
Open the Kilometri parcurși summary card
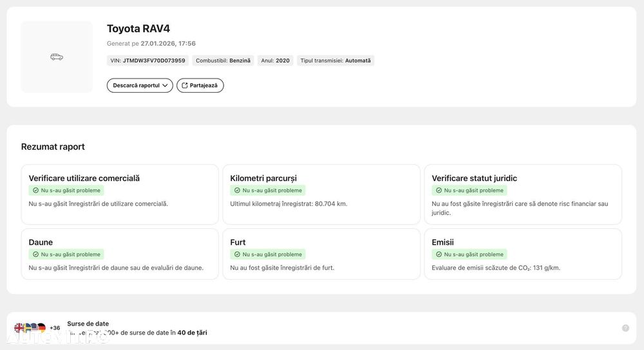(321, 195)
